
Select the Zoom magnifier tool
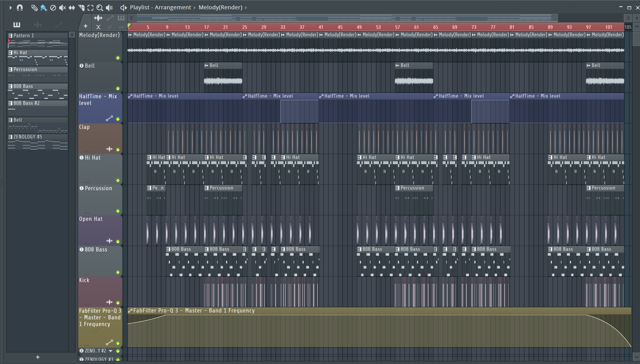tap(100, 8)
